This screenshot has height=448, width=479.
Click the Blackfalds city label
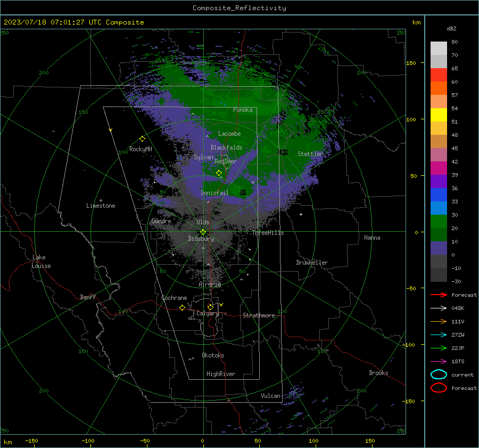pos(226,148)
